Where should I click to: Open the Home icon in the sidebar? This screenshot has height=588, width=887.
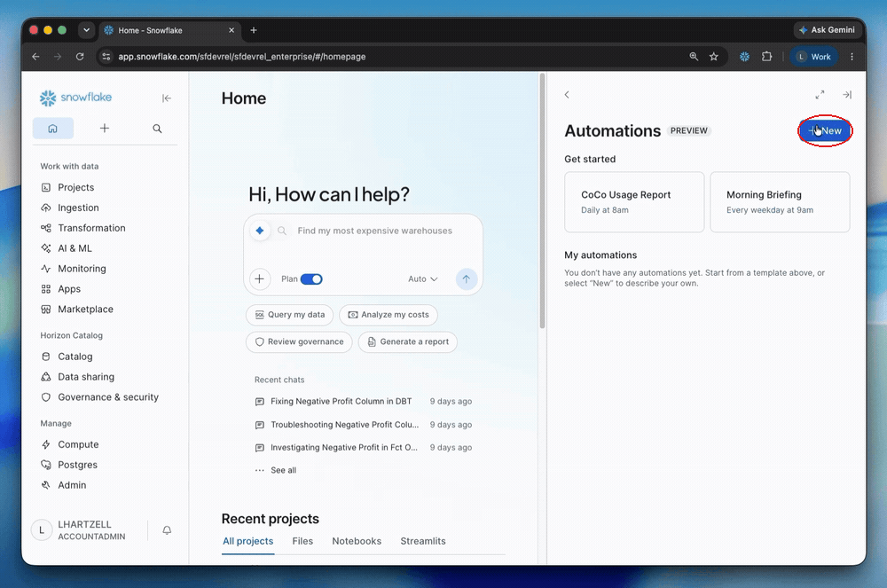click(53, 129)
